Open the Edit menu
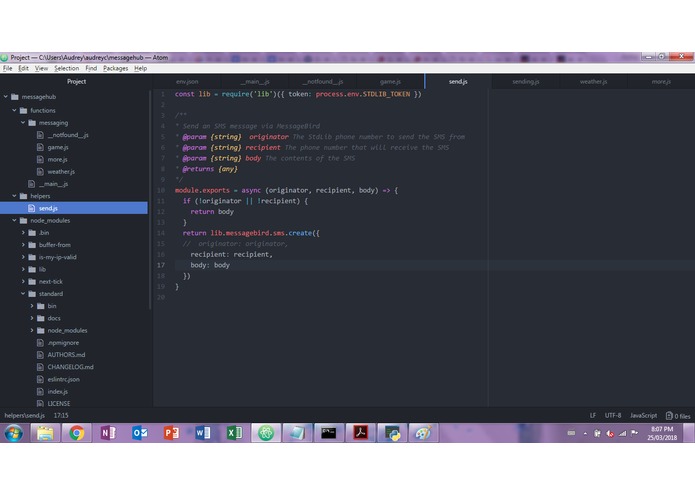 coord(23,68)
